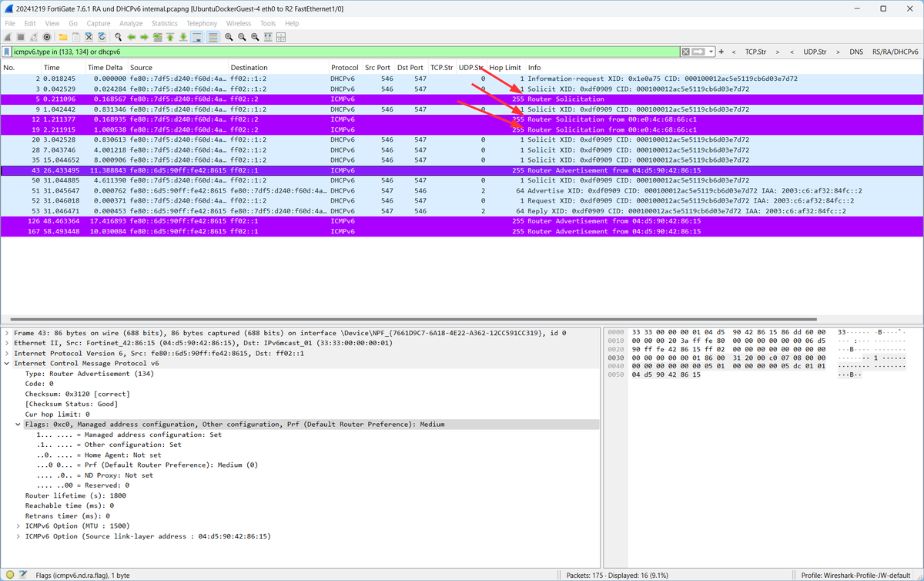Select packet 167 Router Advertisement row

(x=461, y=231)
